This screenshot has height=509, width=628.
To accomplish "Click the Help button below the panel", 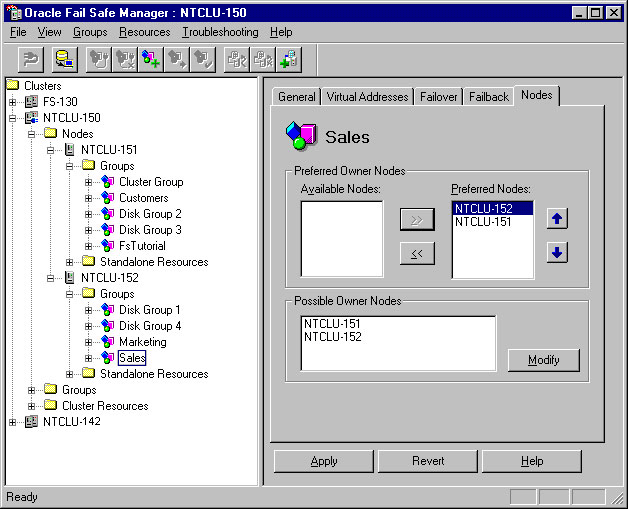I will (532, 461).
